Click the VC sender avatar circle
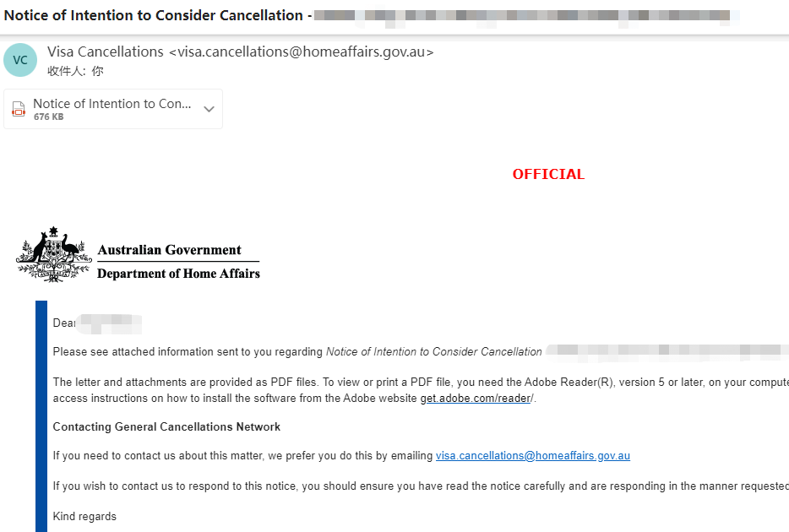The width and height of the screenshot is (789, 532). [x=20, y=60]
